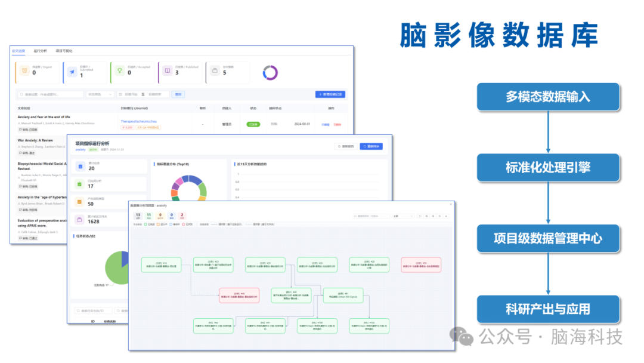Switch to the 项目可视化 tab
Viewport: 644px width, 363px height.
click(64, 51)
